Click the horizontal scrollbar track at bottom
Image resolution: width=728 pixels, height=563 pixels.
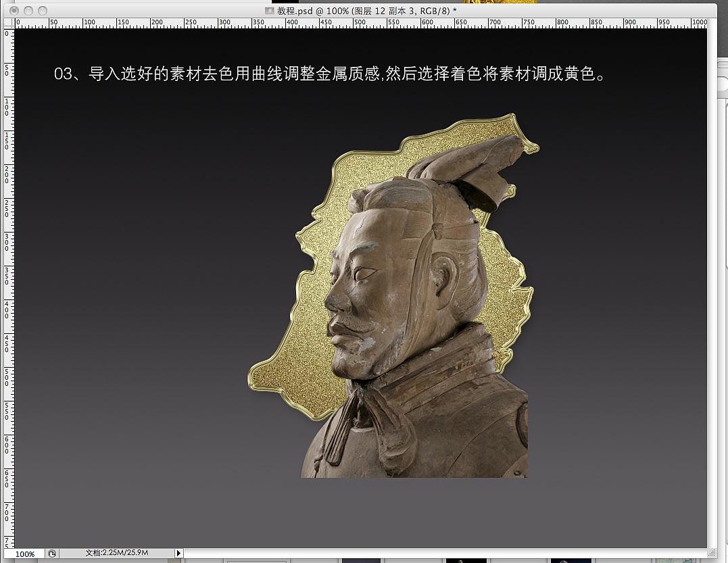(x=445, y=554)
